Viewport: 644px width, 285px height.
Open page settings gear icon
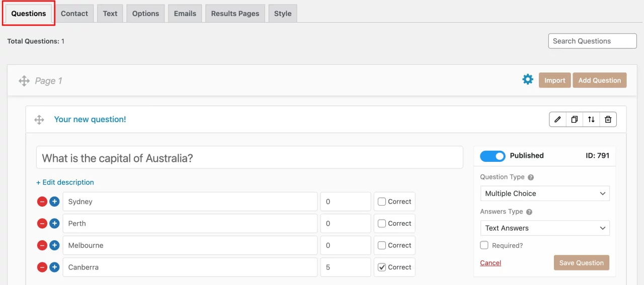[528, 79]
